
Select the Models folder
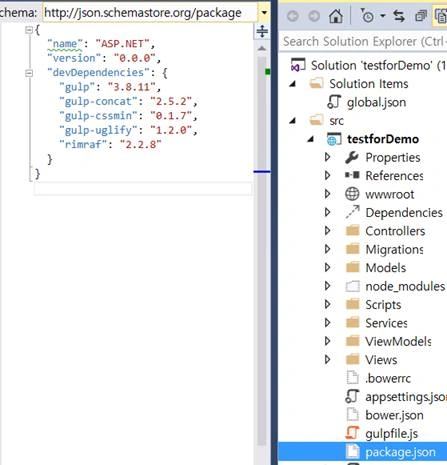click(385, 268)
